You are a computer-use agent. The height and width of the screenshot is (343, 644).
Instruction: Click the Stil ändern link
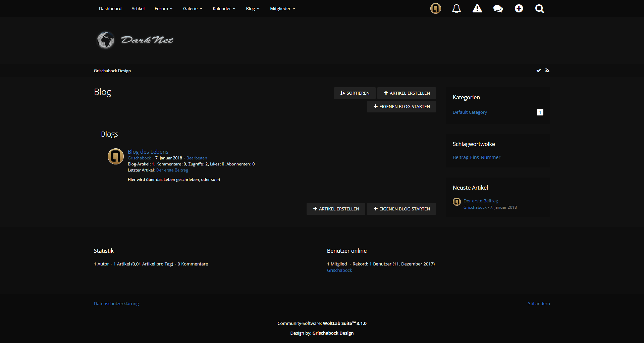click(x=539, y=303)
